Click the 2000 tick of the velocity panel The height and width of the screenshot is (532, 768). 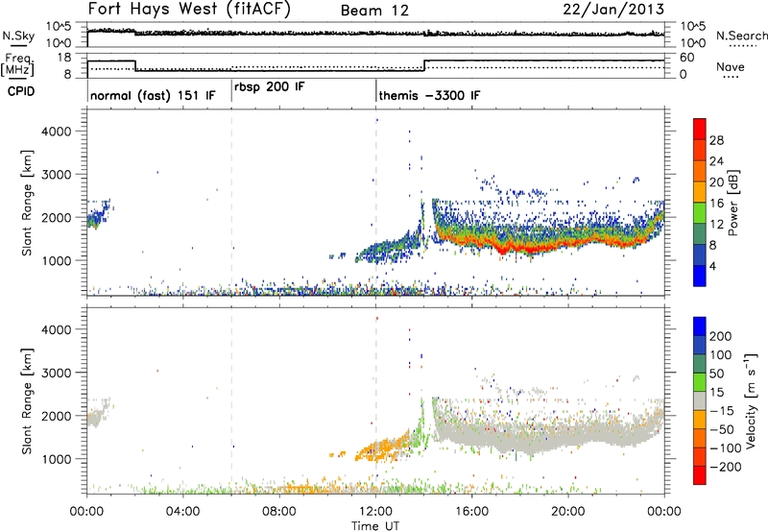57,416
